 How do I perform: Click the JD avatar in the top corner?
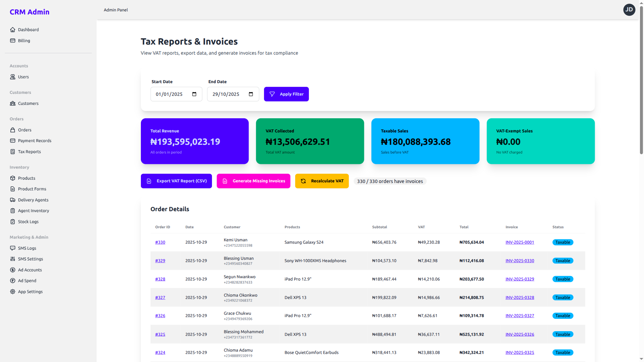pos(629,10)
